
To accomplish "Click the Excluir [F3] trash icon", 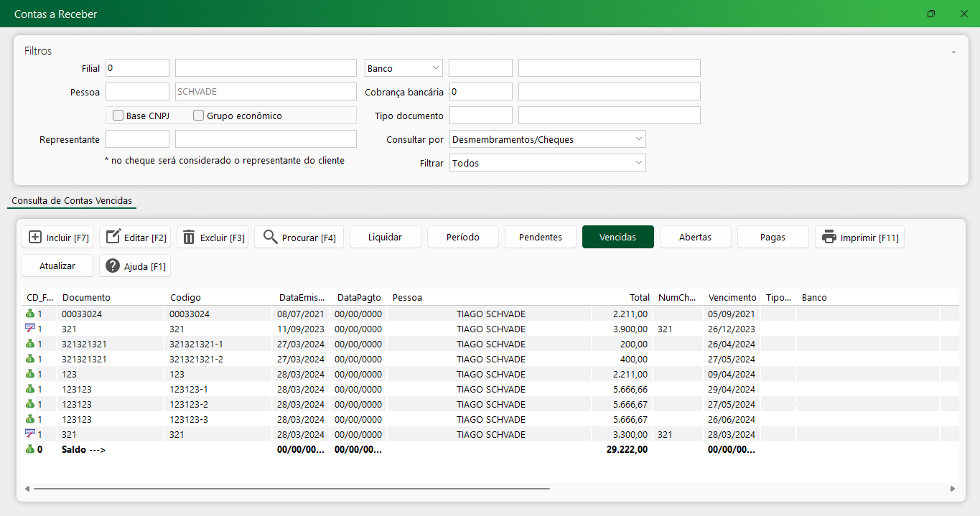I will click(189, 238).
